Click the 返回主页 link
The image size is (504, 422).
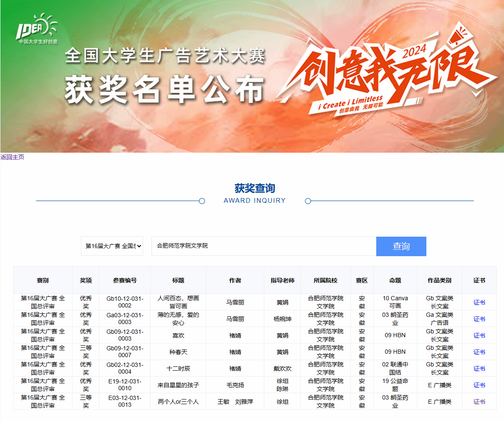click(12, 157)
